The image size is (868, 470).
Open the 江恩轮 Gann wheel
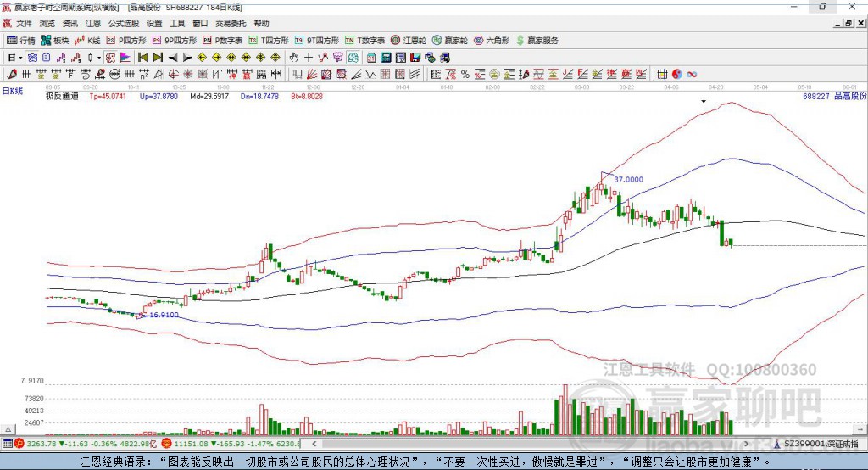tap(409, 41)
